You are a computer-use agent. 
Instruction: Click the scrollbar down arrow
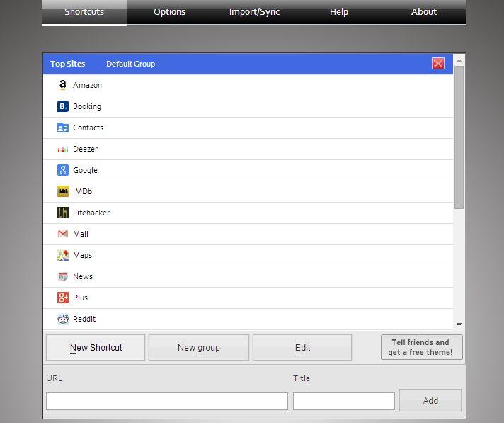459,325
